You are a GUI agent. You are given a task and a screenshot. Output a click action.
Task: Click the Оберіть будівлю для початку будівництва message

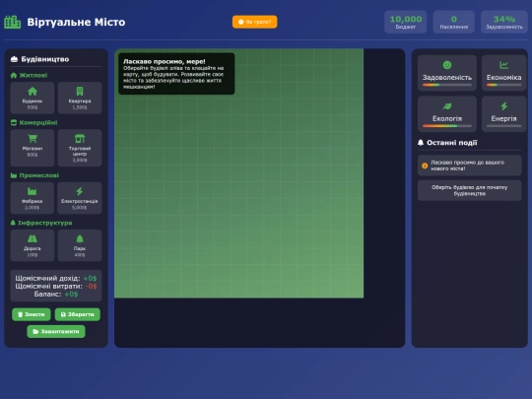(x=470, y=190)
